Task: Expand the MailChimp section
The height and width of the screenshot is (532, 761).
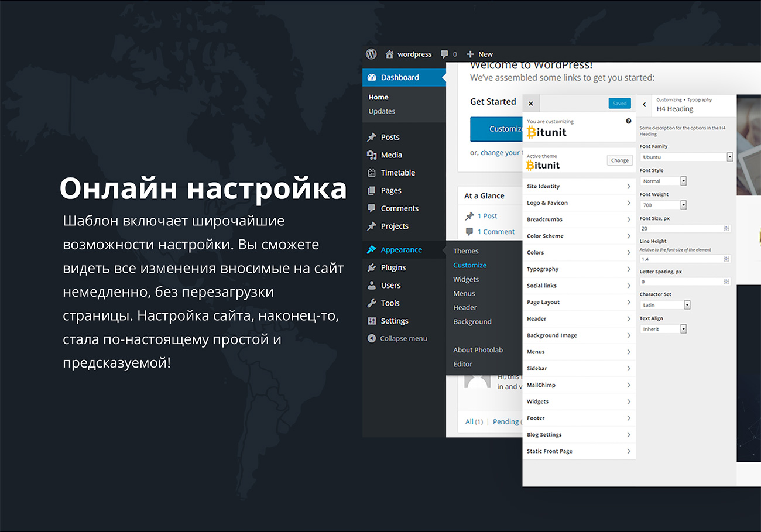Action: tap(579, 385)
